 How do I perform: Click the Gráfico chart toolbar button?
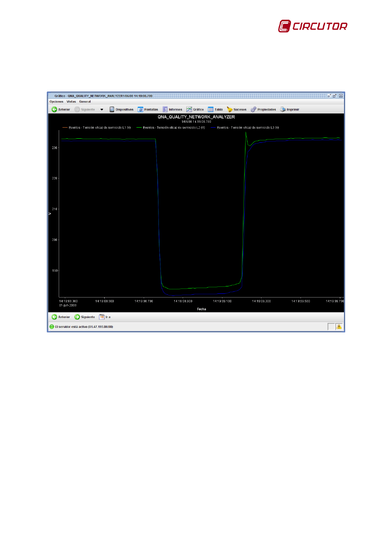[x=195, y=110]
